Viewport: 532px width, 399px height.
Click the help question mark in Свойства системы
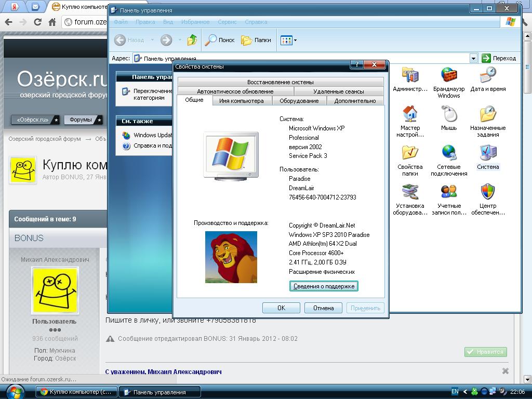click(356, 64)
